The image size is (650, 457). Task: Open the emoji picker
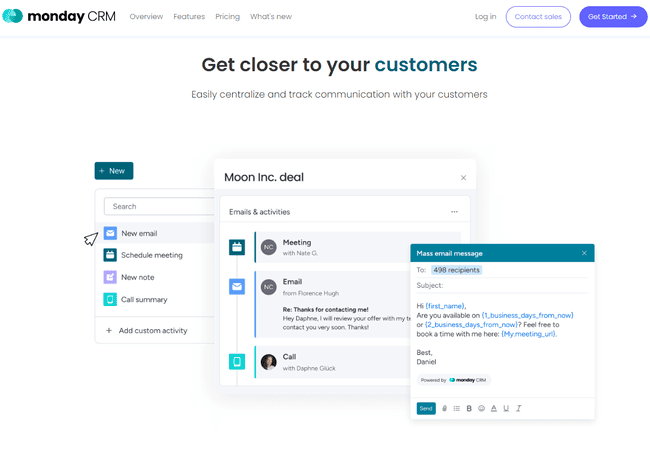[481, 408]
